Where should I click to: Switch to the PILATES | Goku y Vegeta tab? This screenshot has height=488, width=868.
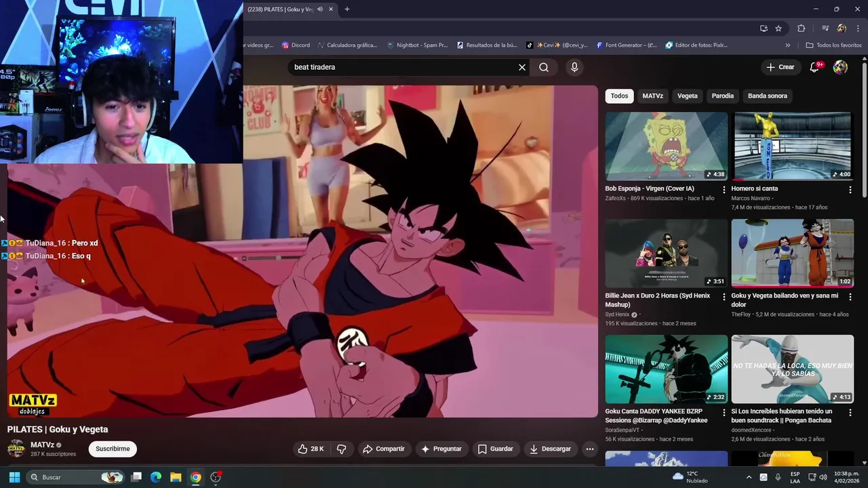(x=281, y=9)
